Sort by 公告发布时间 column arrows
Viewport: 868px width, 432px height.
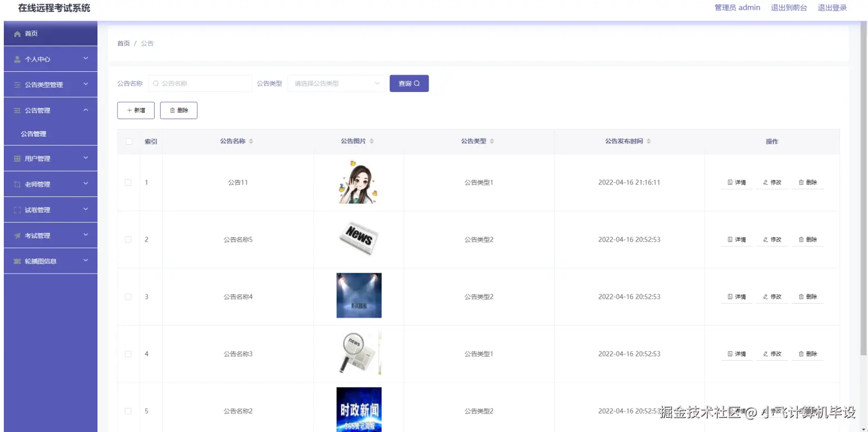[x=649, y=141]
